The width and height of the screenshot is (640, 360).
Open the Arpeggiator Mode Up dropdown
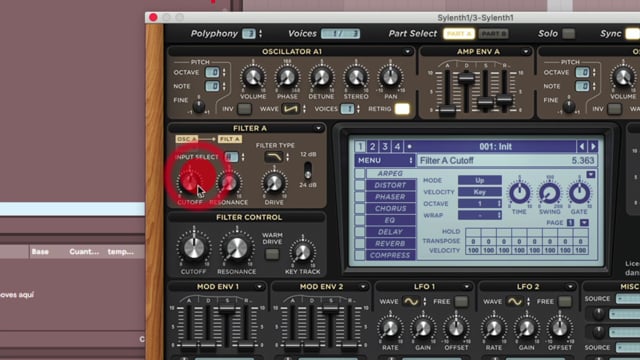click(x=480, y=180)
